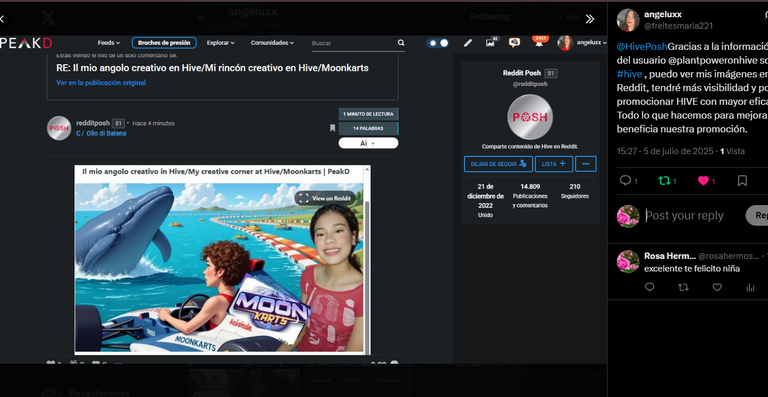The image size is (768, 397).
Task: Click the bookmark icon next to redditposh comment
Action: (332, 128)
